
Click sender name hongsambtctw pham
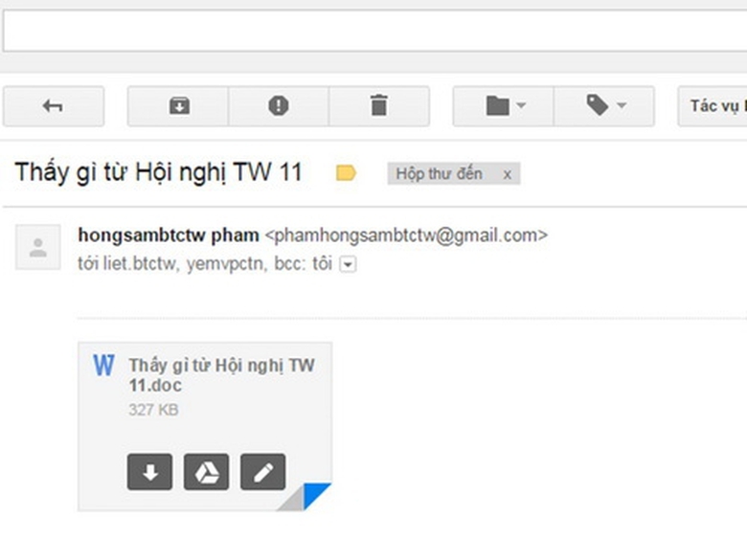pyautogui.click(x=168, y=235)
